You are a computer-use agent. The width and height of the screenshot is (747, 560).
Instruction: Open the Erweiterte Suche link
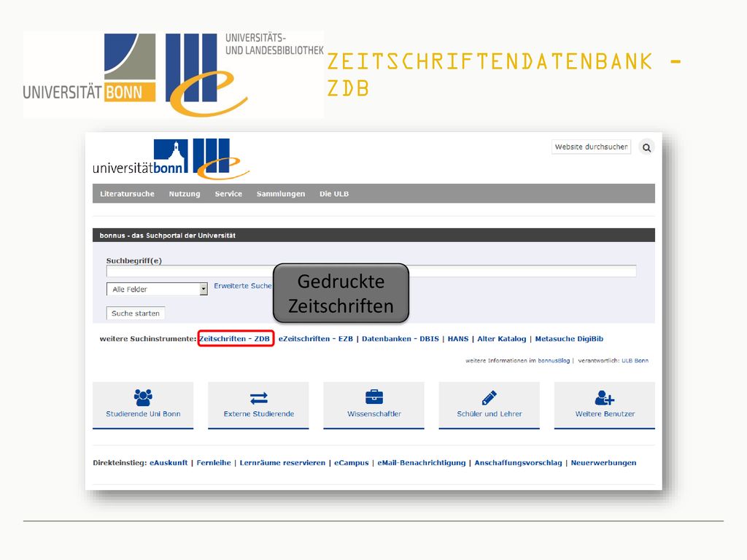pyautogui.click(x=242, y=286)
